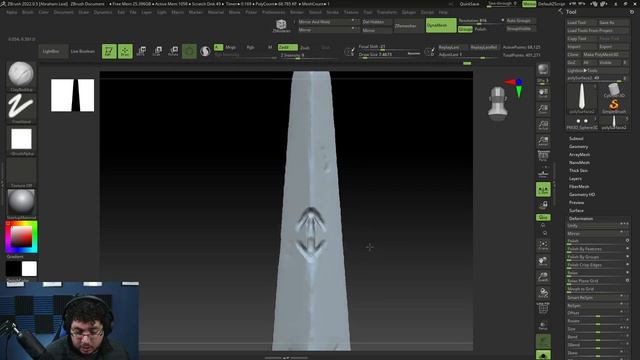Adjust the Focal Shift slider
640x360 pixels.
pyautogui.click(x=388, y=47)
